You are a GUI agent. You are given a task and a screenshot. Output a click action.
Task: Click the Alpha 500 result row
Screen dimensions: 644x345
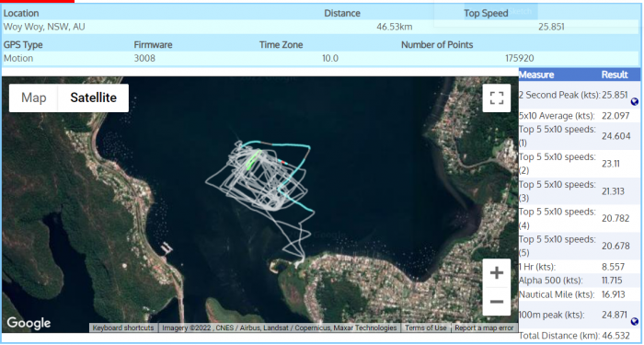click(x=580, y=281)
